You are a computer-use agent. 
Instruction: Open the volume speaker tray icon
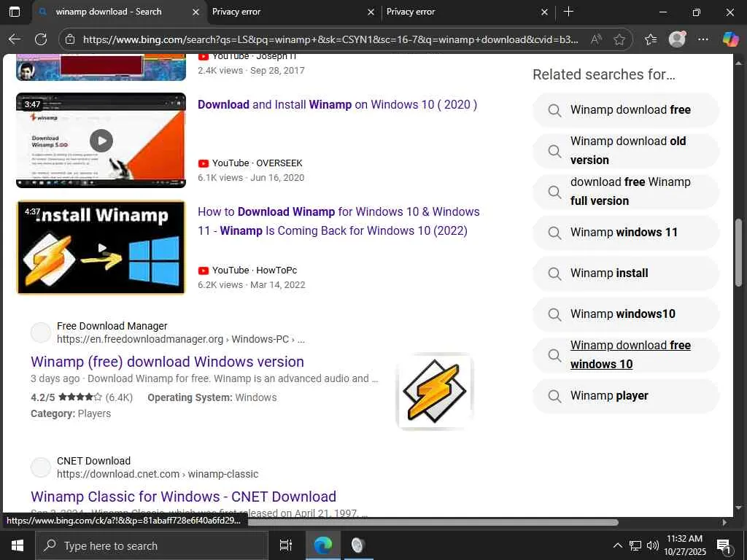[x=653, y=545]
